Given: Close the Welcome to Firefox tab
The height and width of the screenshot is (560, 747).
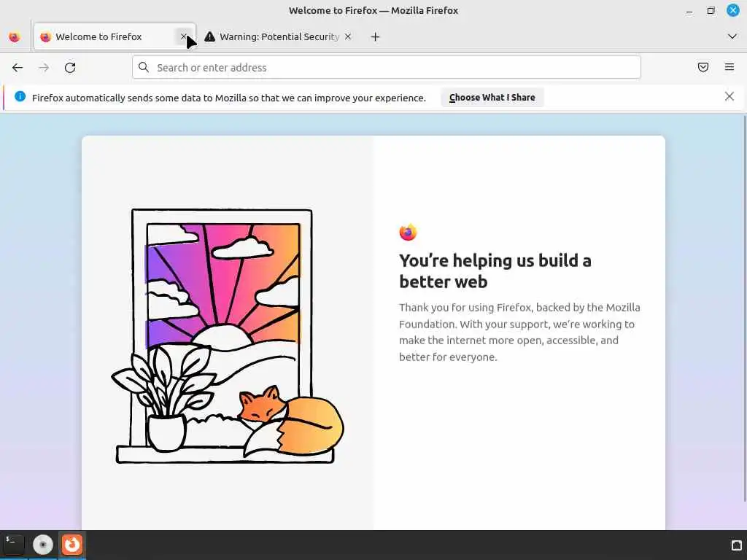Looking at the screenshot, I should click(x=184, y=36).
